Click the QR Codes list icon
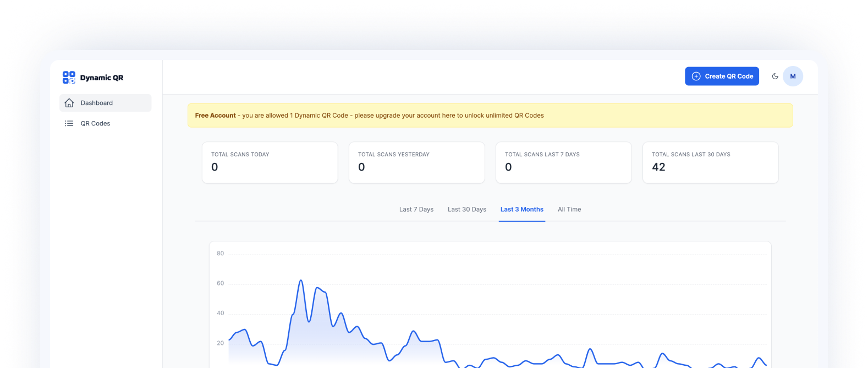Image resolution: width=868 pixels, height=368 pixels. click(69, 124)
